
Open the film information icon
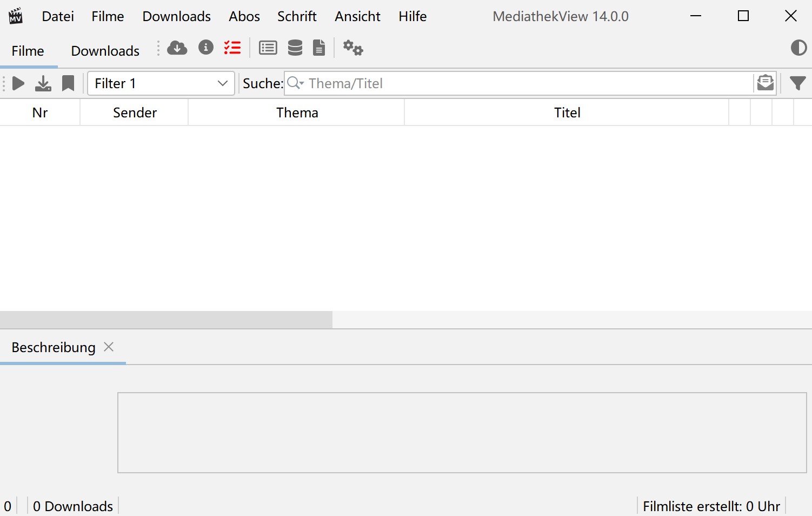205,48
